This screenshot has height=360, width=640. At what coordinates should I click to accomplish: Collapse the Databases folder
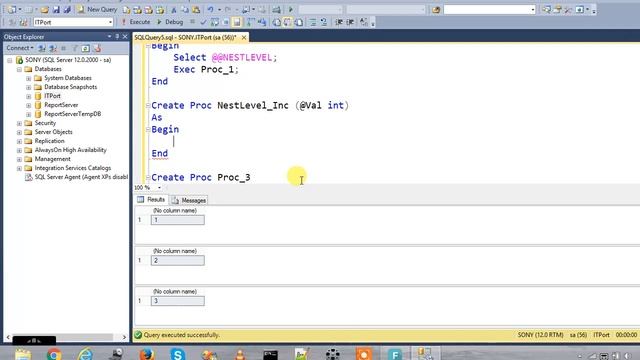click(19, 69)
